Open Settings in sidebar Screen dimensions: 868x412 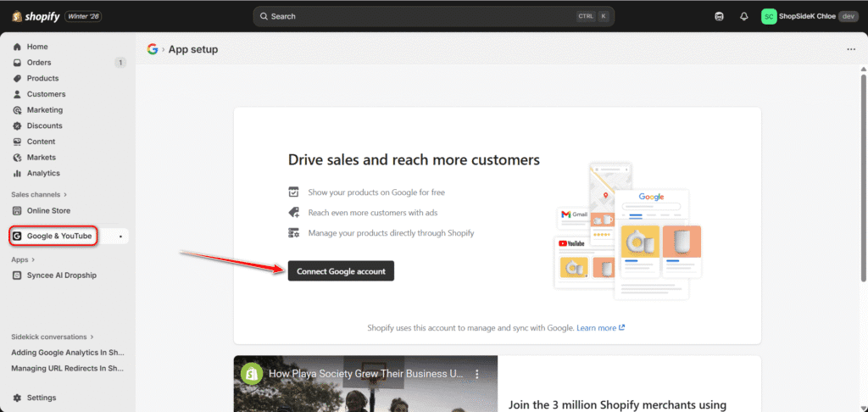pyautogui.click(x=42, y=398)
